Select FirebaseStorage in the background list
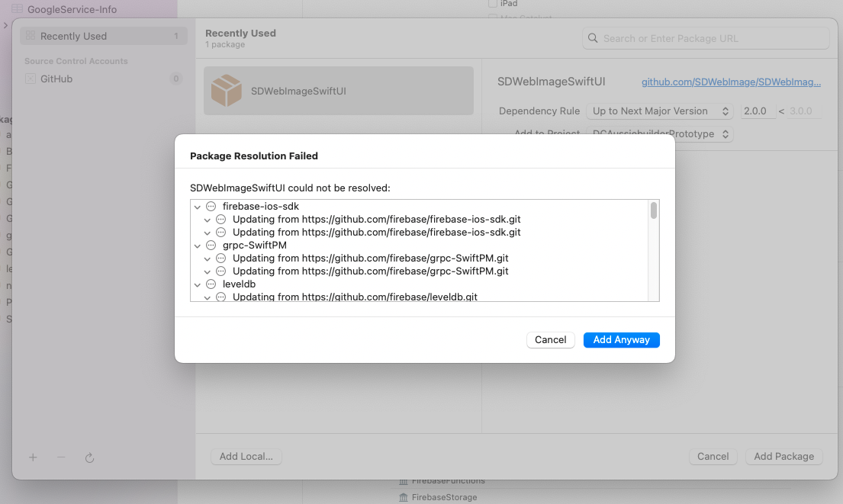The height and width of the screenshot is (504, 843). click(x=444, y=498)
